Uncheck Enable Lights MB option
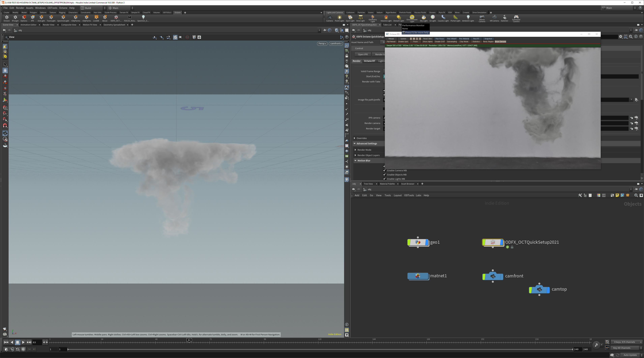The width and height of the screenshot is (644, 358). click(385, 179)
